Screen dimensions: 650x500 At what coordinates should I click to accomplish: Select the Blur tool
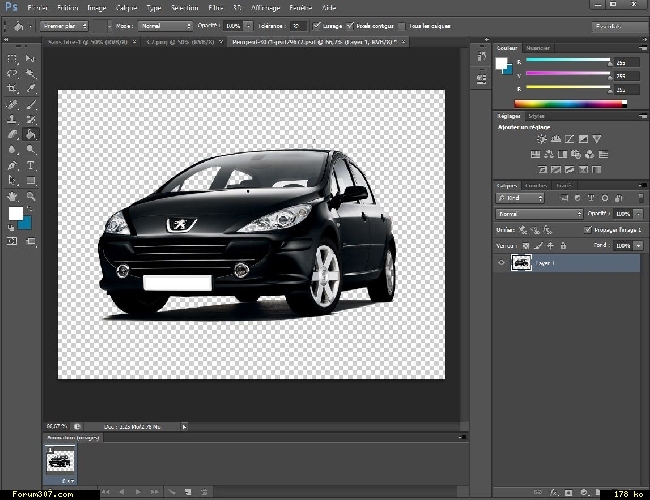[x=12, y=149]
